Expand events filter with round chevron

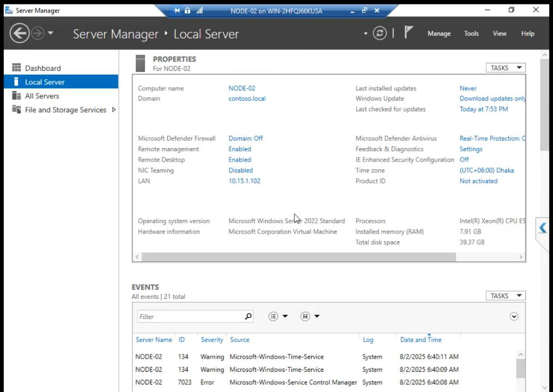514,316
